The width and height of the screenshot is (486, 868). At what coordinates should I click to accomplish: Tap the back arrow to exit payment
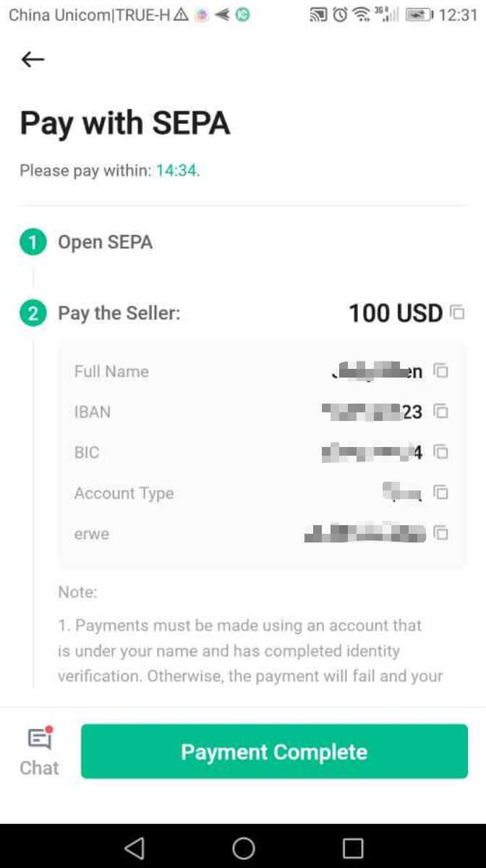tap(33, 59)
